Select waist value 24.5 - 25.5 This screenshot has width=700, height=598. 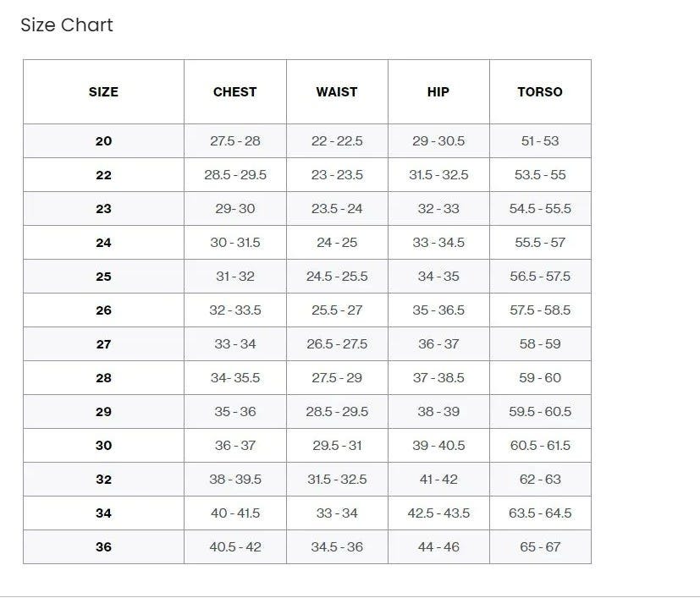coord(337,277)
